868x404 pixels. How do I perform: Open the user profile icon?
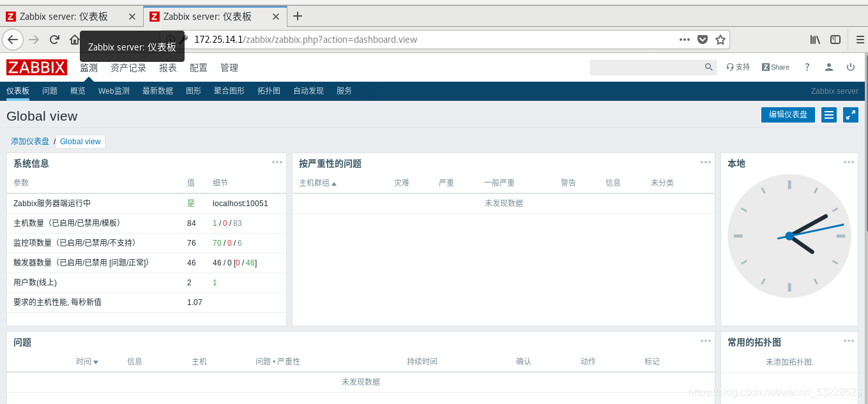(x=829, y=67)
